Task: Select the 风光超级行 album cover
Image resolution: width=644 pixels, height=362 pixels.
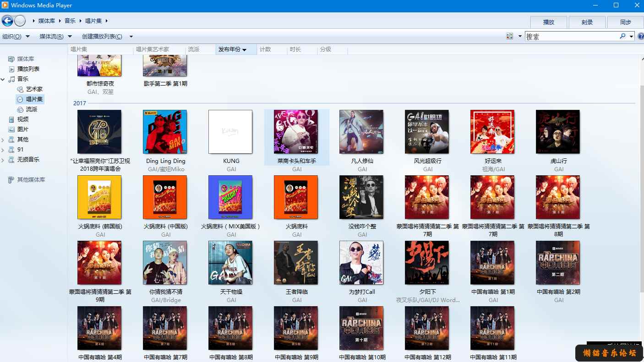Action: (427, 132)
